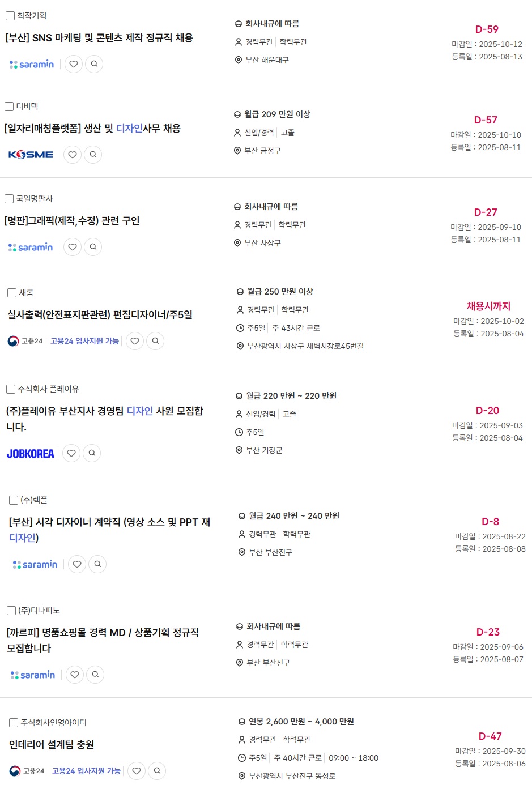
Task: Click heart icon on (주)디나피노 listing
Action: (75, 675)
